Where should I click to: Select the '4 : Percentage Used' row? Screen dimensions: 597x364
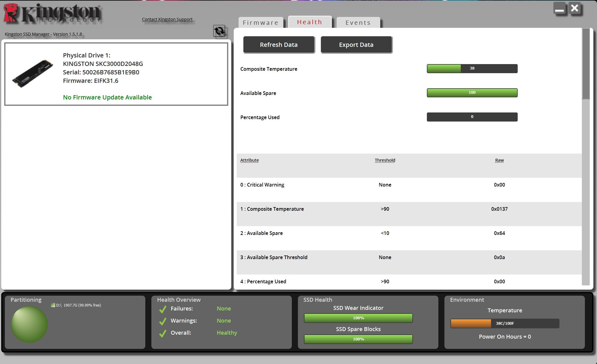(409, 281)
